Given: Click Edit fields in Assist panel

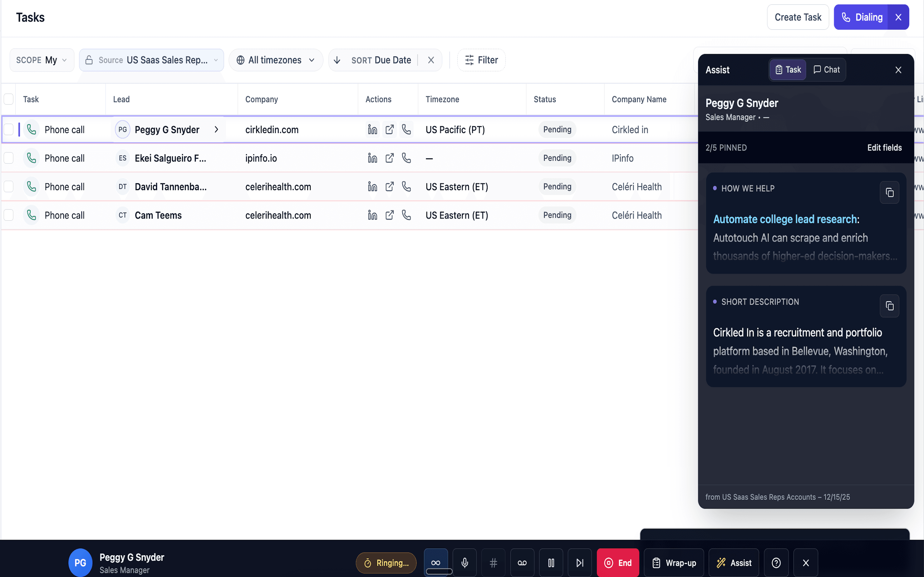Looking at the screenshot, I should click(x=884, y=148).
